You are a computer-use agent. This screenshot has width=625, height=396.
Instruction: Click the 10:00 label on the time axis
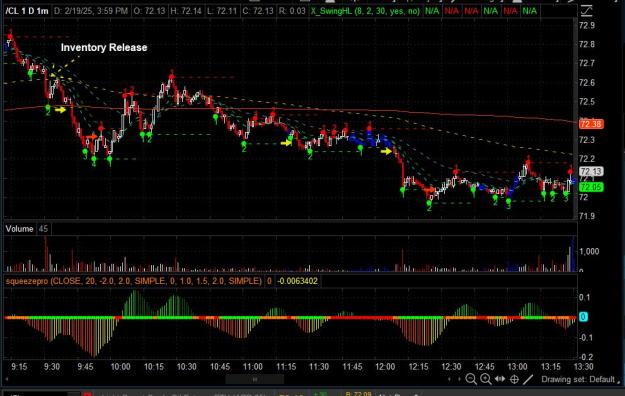click(x=120, y=366)
